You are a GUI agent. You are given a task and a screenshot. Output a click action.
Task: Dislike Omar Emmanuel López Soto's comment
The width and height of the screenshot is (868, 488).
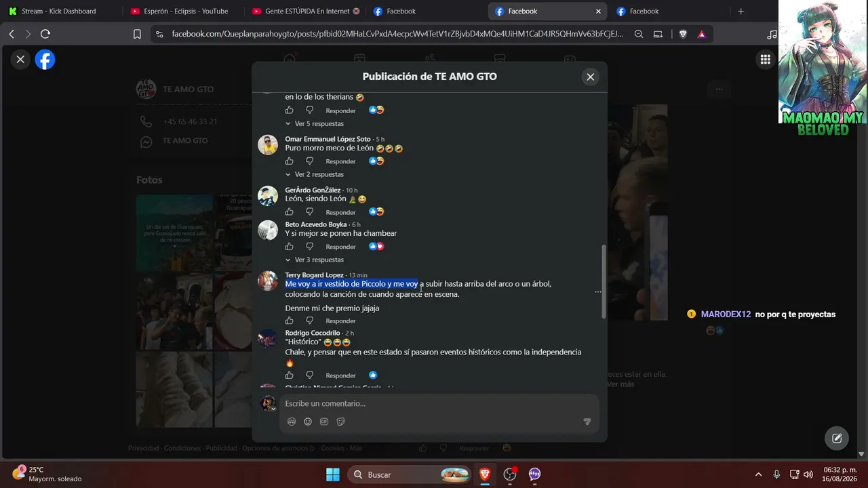coord(309,161)
